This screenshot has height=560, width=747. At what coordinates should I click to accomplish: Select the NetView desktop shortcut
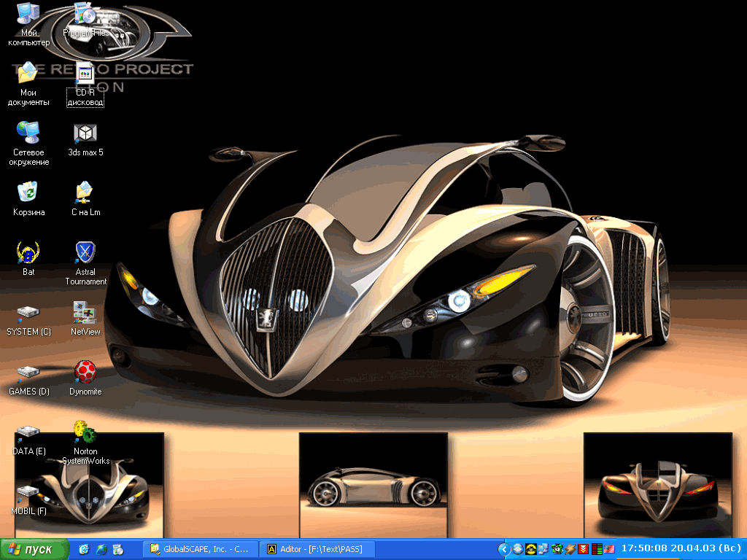[x=85, y=319]
